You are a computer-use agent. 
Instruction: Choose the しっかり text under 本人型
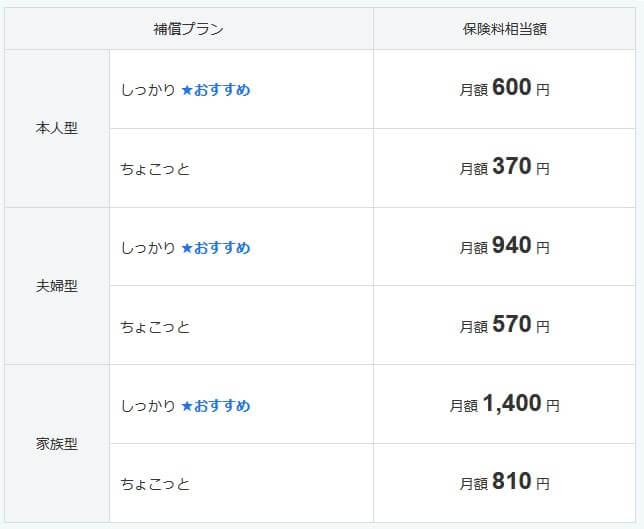pos(148,90)
